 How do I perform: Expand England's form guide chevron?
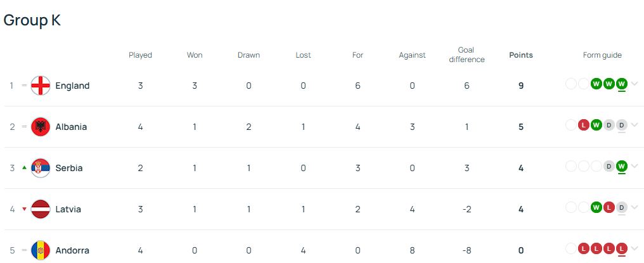pyautogui.click(x=634, y=84)
